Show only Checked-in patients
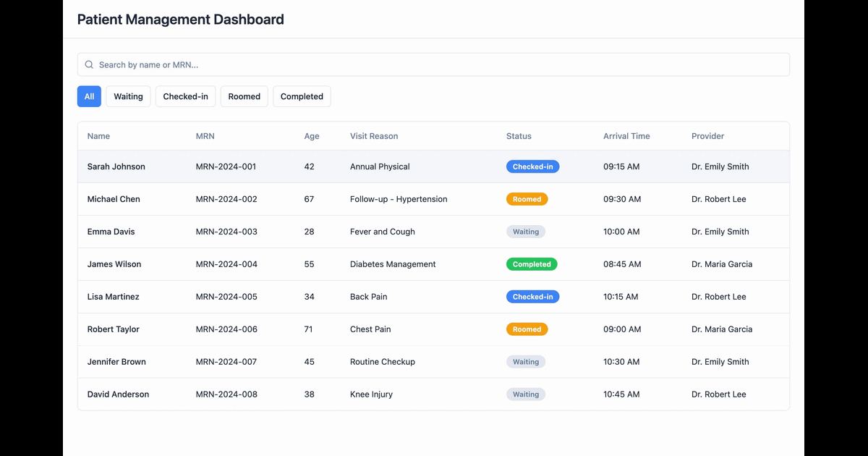Image resolution: width=868 pixels, height=456 pixels. [x=185, y=96]
